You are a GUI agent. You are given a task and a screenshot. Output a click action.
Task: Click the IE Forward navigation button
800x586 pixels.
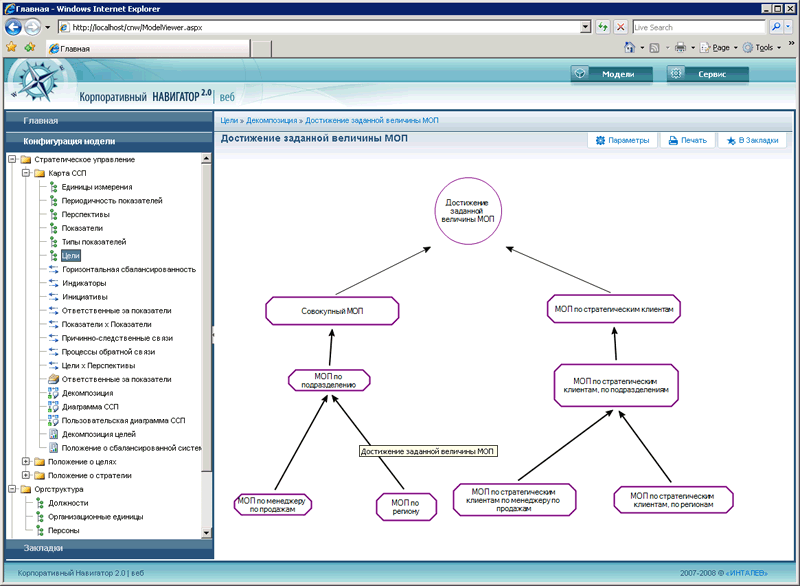click(x=32, y=27)
